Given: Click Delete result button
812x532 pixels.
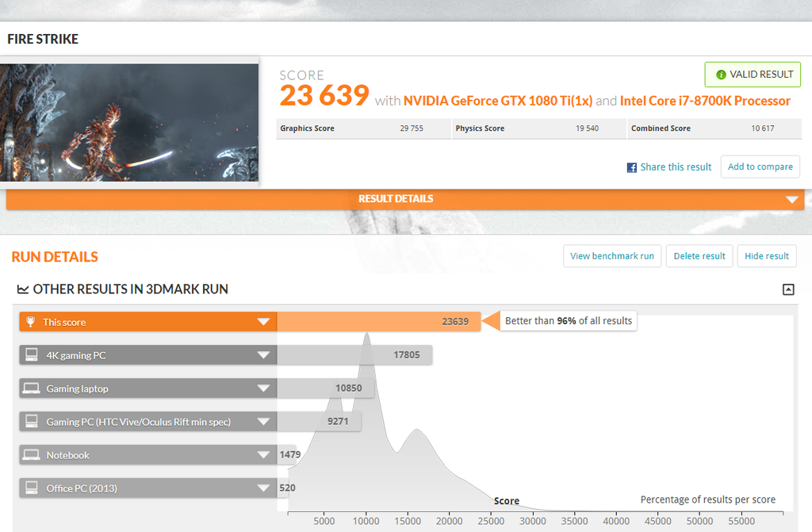Looking at the screenshot, I should [x=699, y=256].
